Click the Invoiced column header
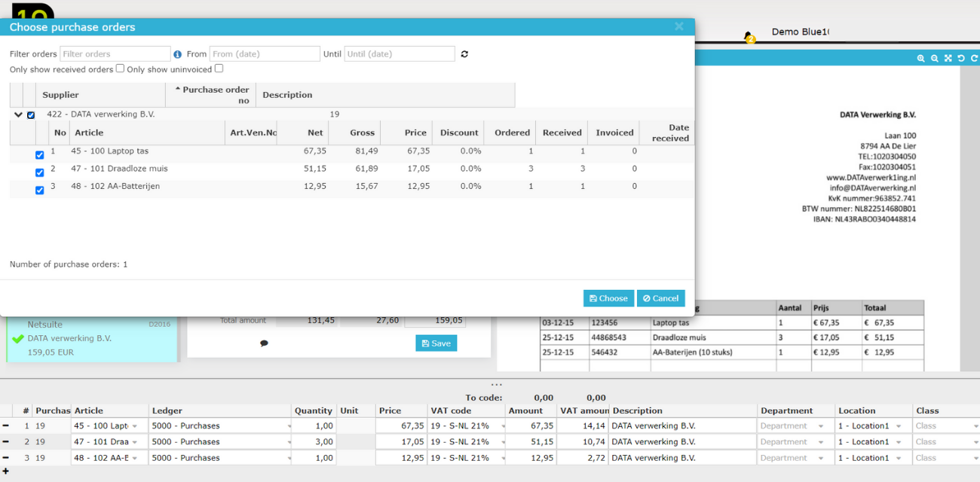 [614, 133]
